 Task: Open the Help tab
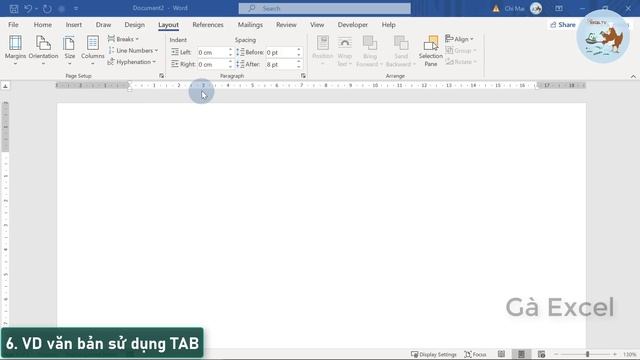(388, 24)
